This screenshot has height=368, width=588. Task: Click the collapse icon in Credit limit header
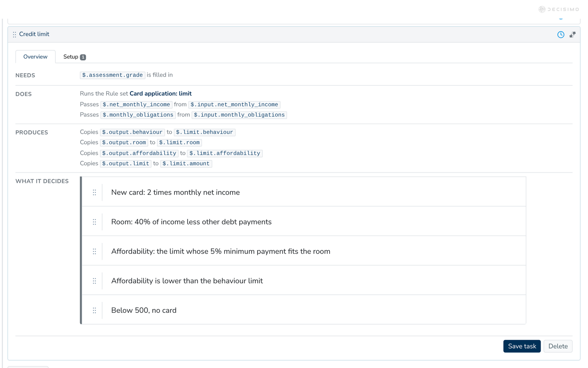573,35
